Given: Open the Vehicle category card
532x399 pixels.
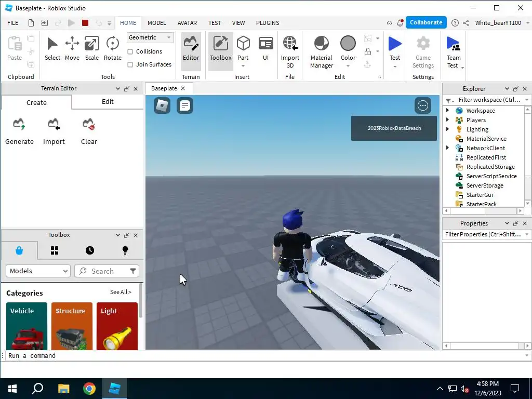Looking at the screenshot, I should (26, 326).
